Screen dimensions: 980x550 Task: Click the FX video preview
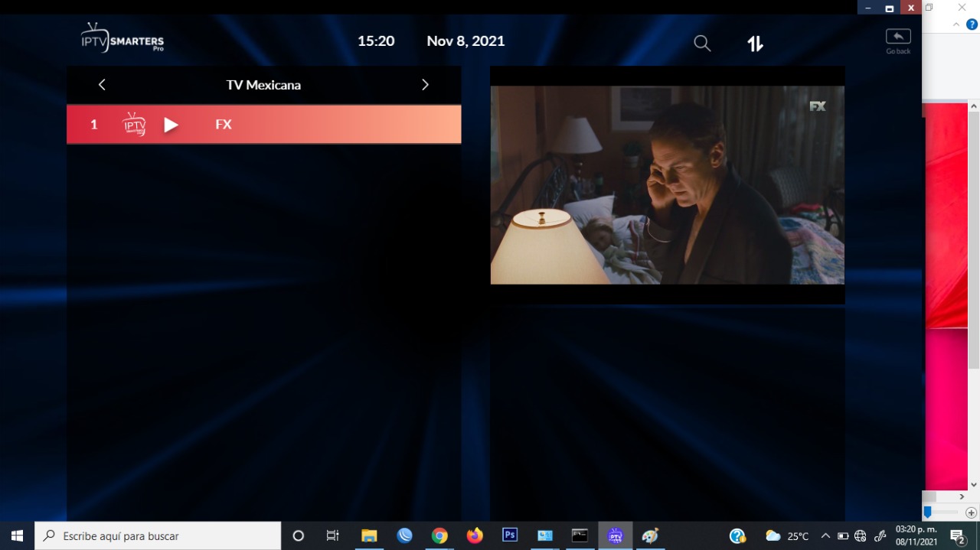pos(667,185)
